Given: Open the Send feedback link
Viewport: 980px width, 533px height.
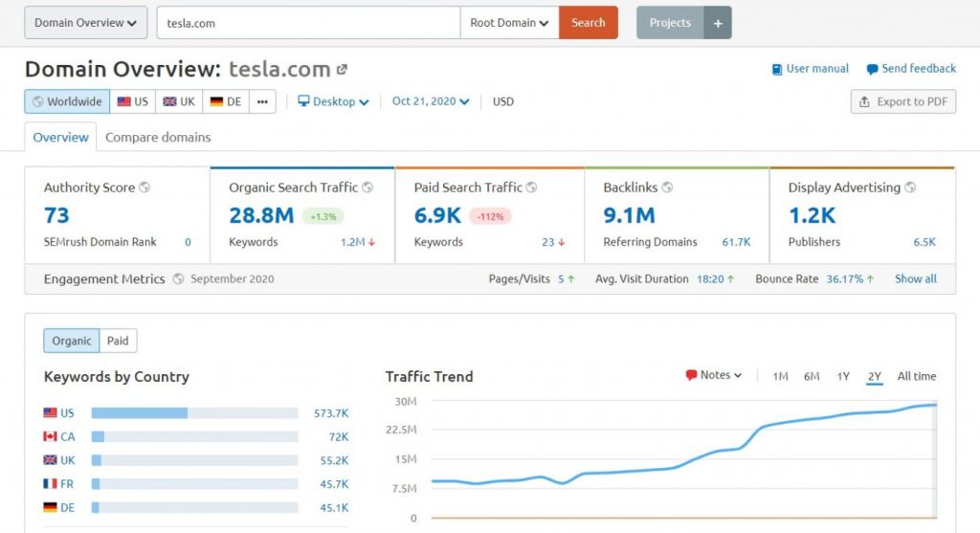Looking at the screenshot, I should pos(911,69).
